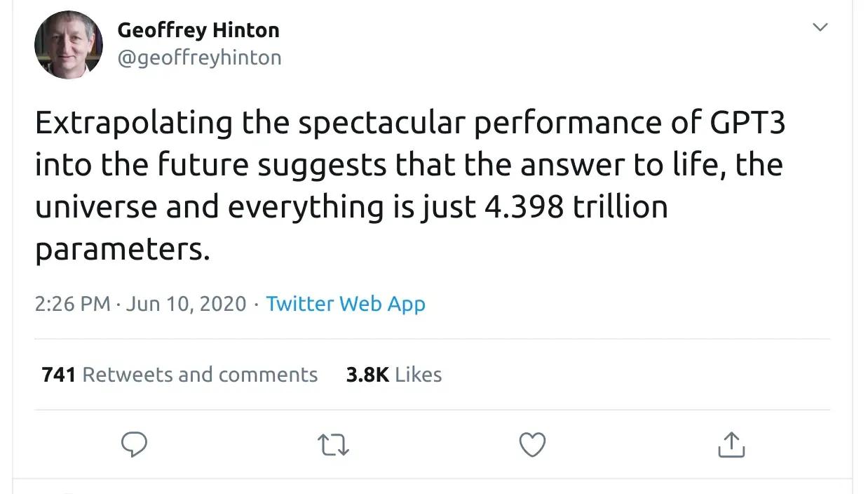Open Geoffrey Hinton's profile photo

[x=69, y=45]
